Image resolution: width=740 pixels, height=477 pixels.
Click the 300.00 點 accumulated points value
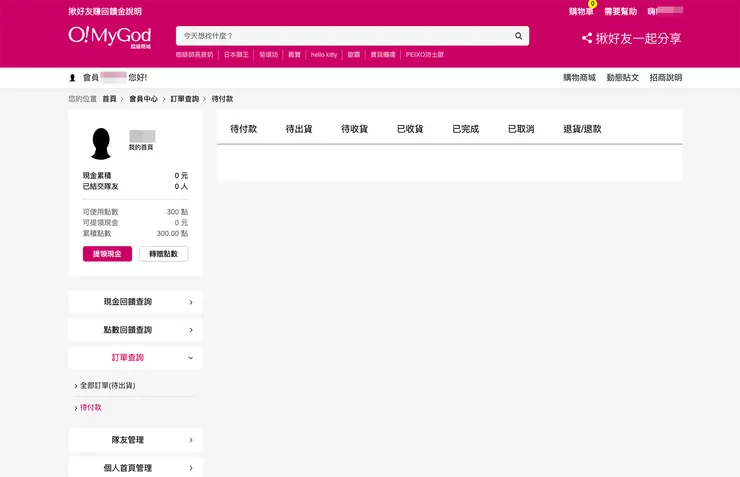point(172,234)
